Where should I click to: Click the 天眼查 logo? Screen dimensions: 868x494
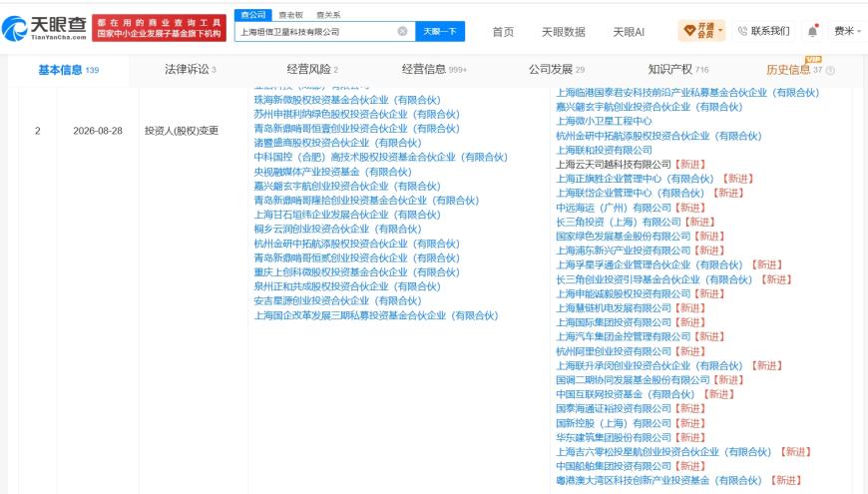44,28
